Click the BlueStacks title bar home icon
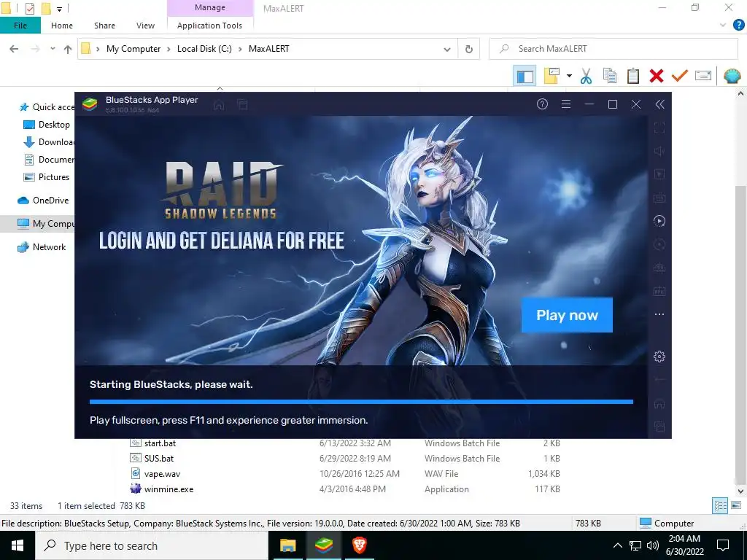 [x=219, y=105]
